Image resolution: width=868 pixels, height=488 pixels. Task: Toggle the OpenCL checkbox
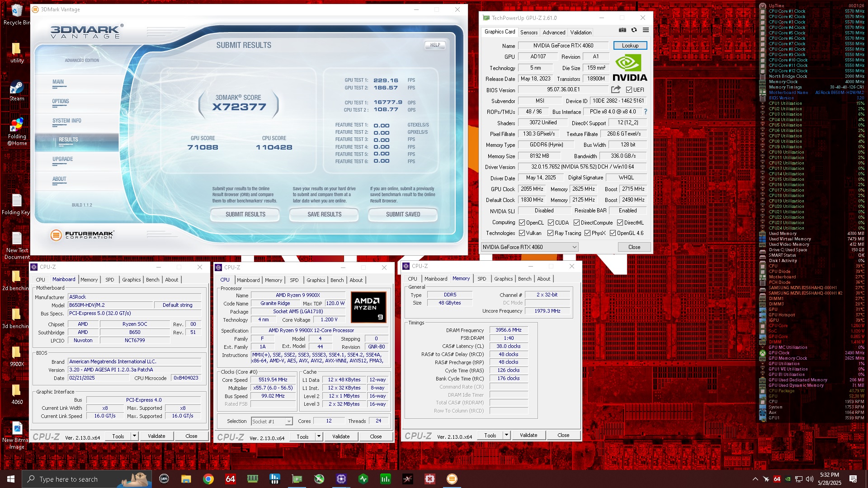point(522,223)
